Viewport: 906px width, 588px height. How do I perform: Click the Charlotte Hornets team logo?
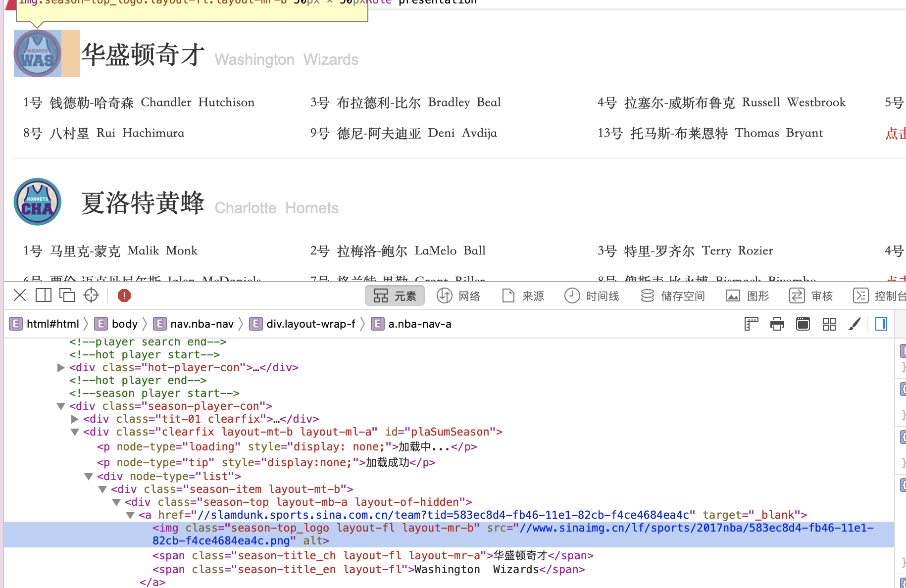click(38, 202)
